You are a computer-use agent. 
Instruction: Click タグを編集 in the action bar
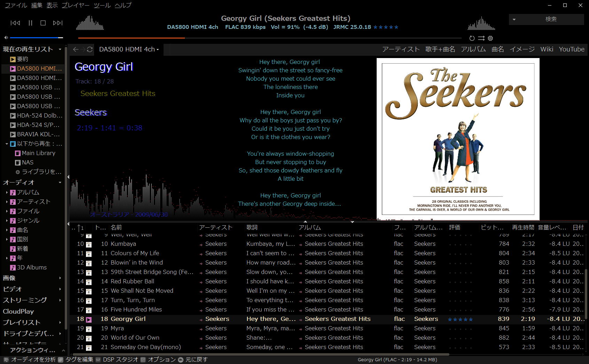pos(76,359)
